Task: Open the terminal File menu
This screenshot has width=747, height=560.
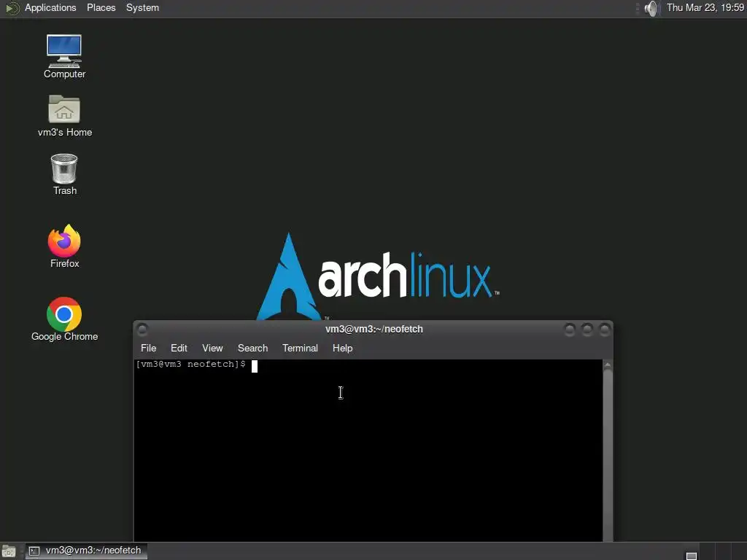Action: tap(148, 348)
